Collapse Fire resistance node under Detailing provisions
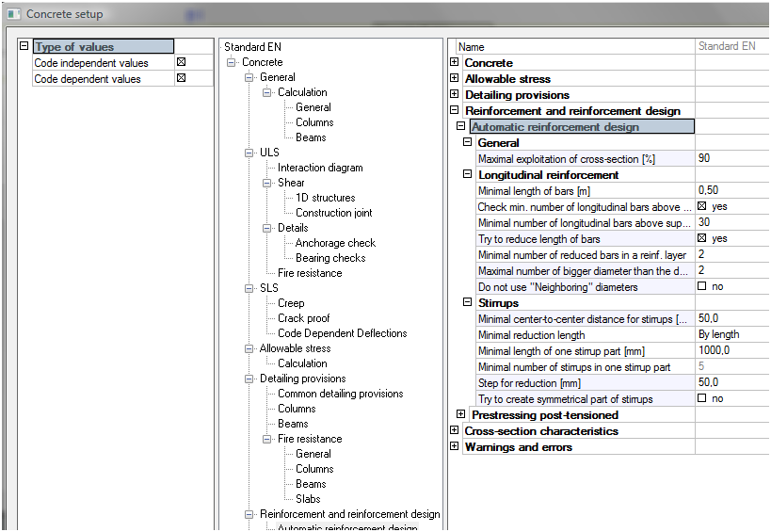Viewport: 771px width, 532px height. [x=266, y=439]
